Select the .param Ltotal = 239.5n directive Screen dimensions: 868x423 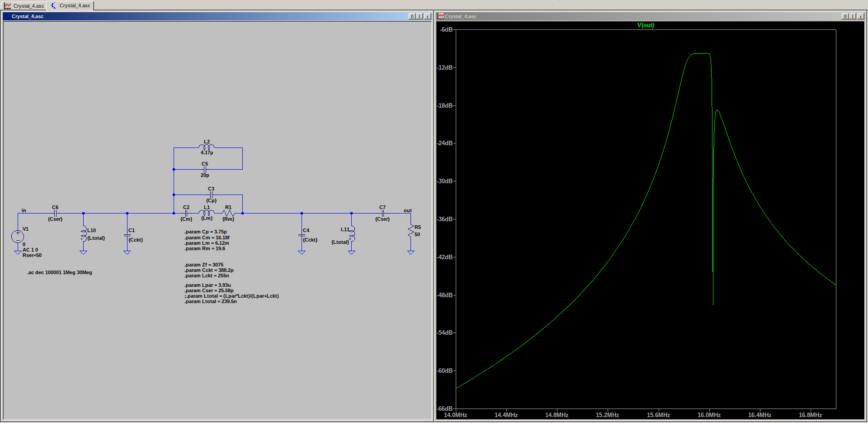(x=211, y=302)
